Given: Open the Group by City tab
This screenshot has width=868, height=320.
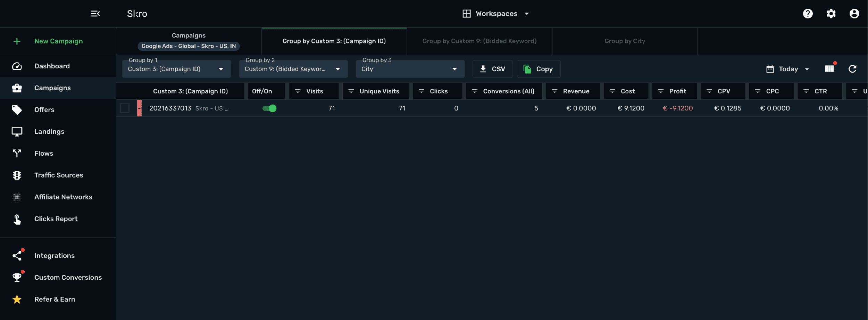Looking at the screenshot, I should click(x=625, y=41).
